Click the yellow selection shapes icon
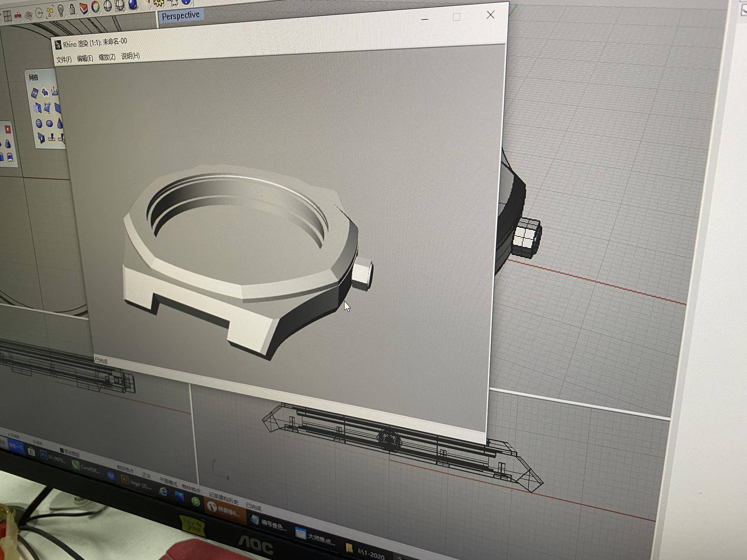This screenshot has height=560, width=747. point(50,12)
